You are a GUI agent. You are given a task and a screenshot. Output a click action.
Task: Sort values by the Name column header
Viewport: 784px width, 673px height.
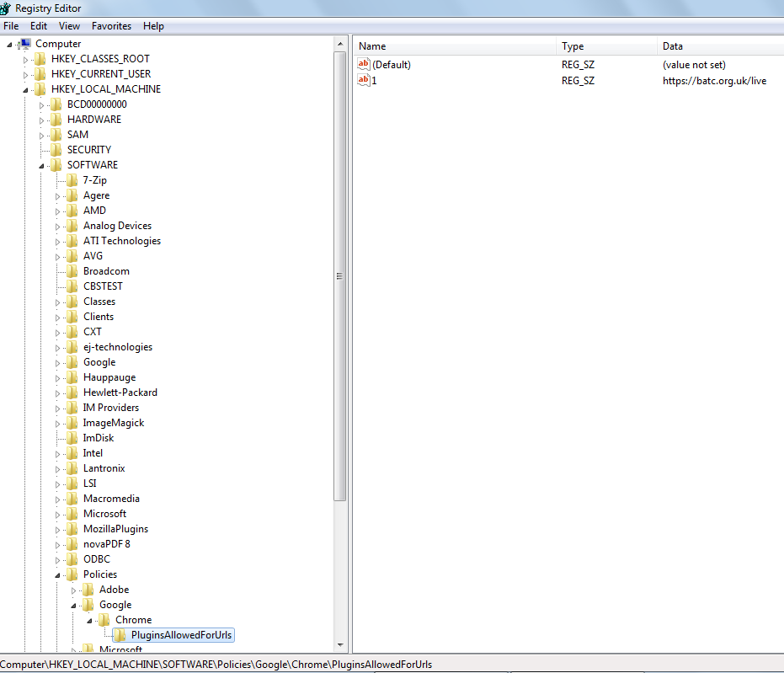[455, 46]
